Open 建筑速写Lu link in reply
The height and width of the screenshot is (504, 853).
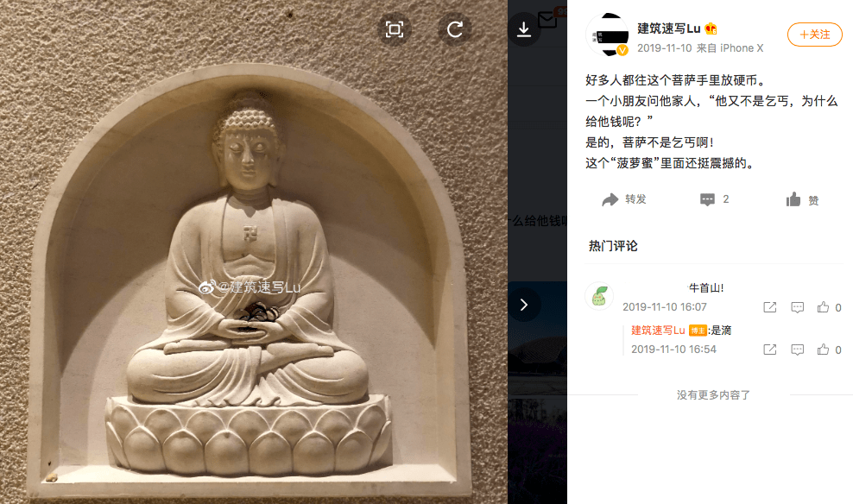(x=658, y=330)
